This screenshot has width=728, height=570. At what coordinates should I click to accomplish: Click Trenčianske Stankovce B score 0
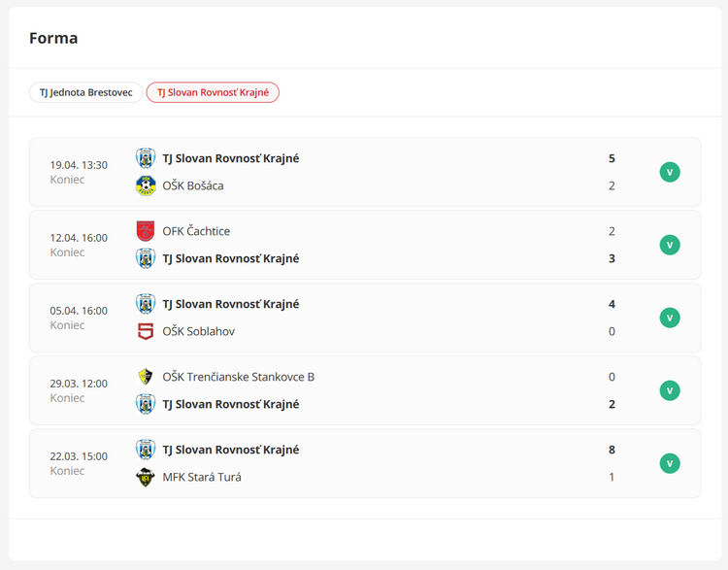612,377
